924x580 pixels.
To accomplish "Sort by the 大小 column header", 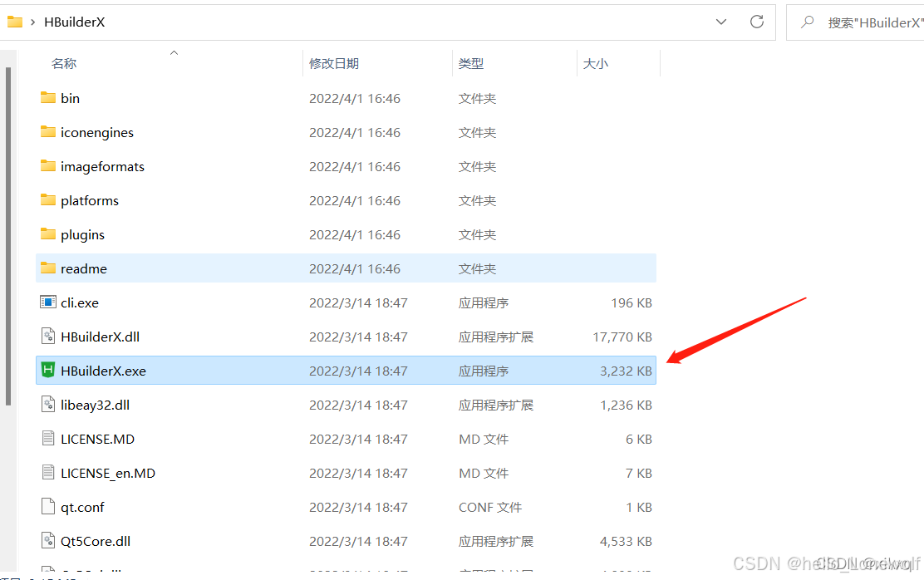I will (595, 64).
